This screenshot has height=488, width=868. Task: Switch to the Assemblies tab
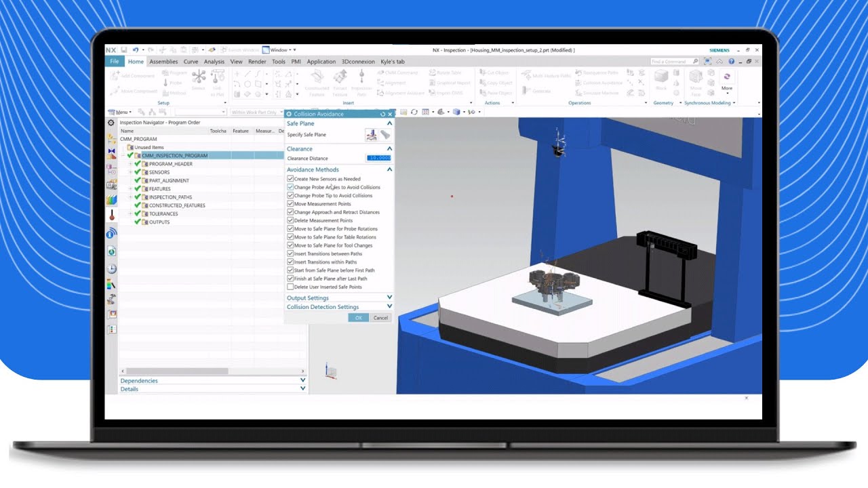(163, 62)
